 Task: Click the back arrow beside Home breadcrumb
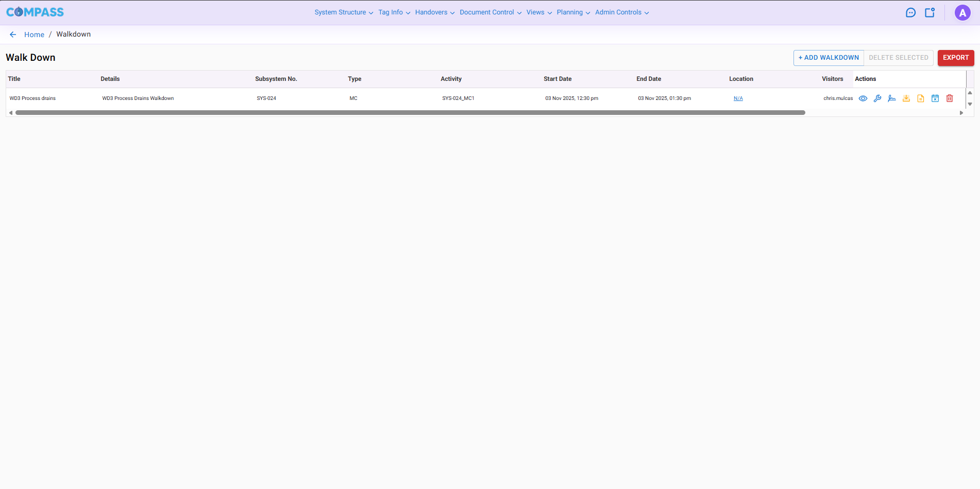pos(13,35)
